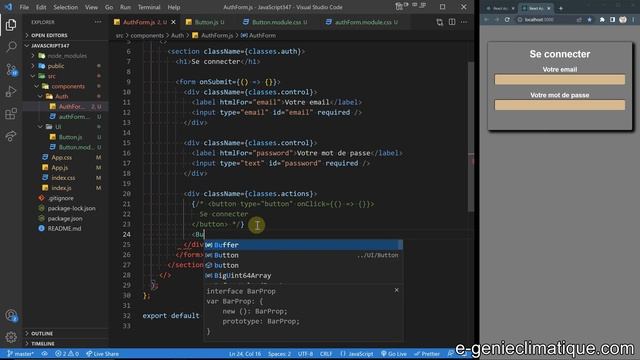Screen dimensions: 640x360
Task: Toggle Go Live server in status bar
Action: click(x=394, y=354)
